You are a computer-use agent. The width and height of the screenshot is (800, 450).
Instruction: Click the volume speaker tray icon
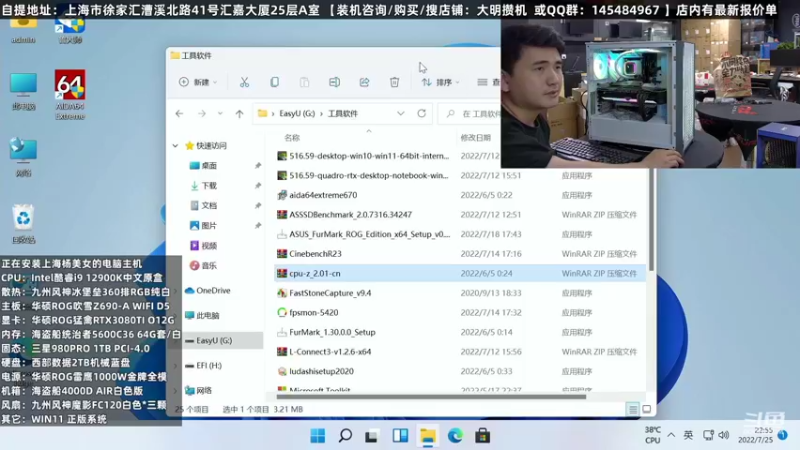[x=723, y=435]
